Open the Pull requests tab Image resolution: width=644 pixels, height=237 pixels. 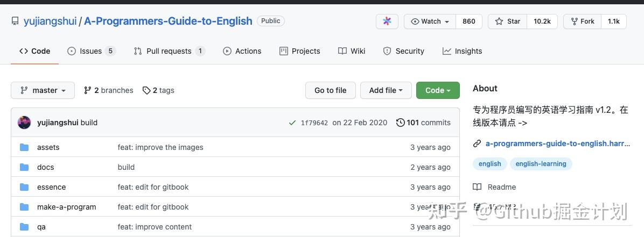pyautogui.click(x=169, y=51)
